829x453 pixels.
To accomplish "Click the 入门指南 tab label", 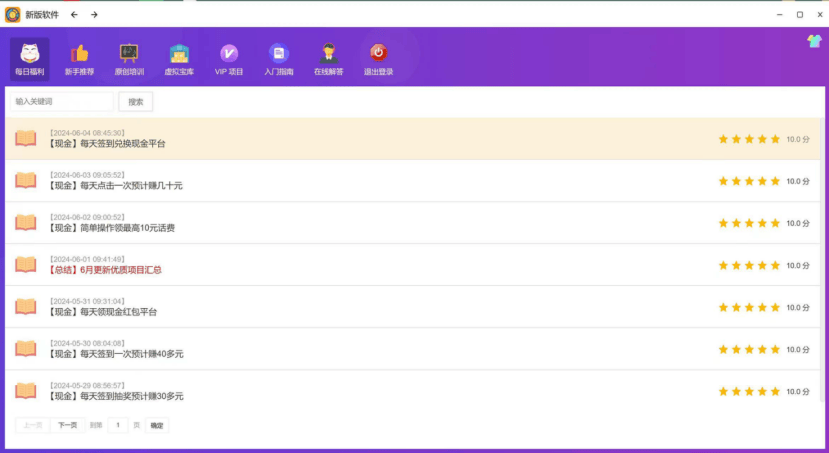I will [279, 72].
